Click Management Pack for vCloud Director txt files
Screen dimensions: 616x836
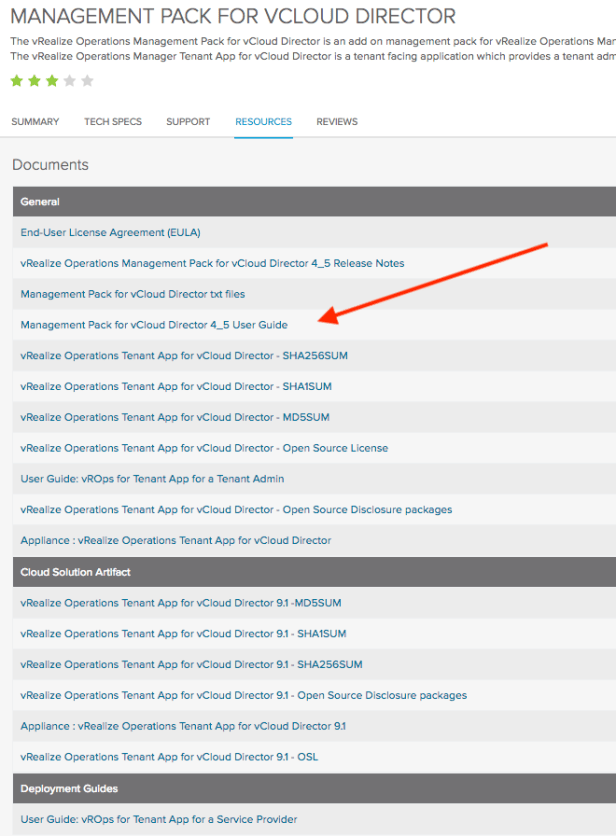(x=132, y=295)
